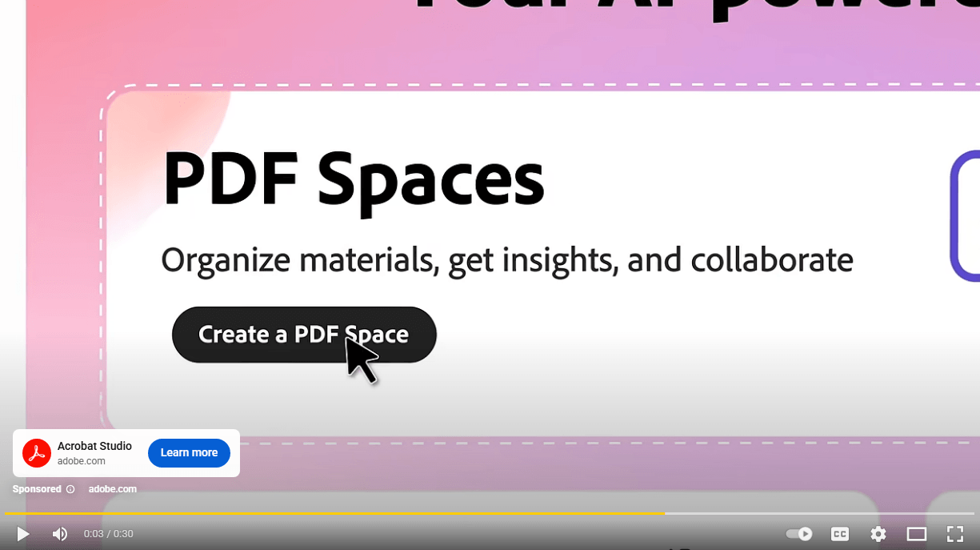Open the gear settings menu
The height and width of the screenshot is (550, 980).
(x=878, y=534)
